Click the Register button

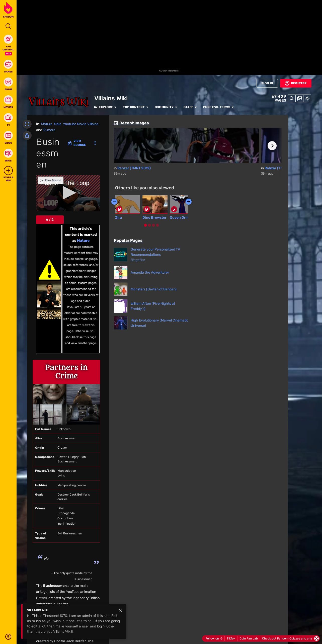pyautogui.click(x=296, y=83)
